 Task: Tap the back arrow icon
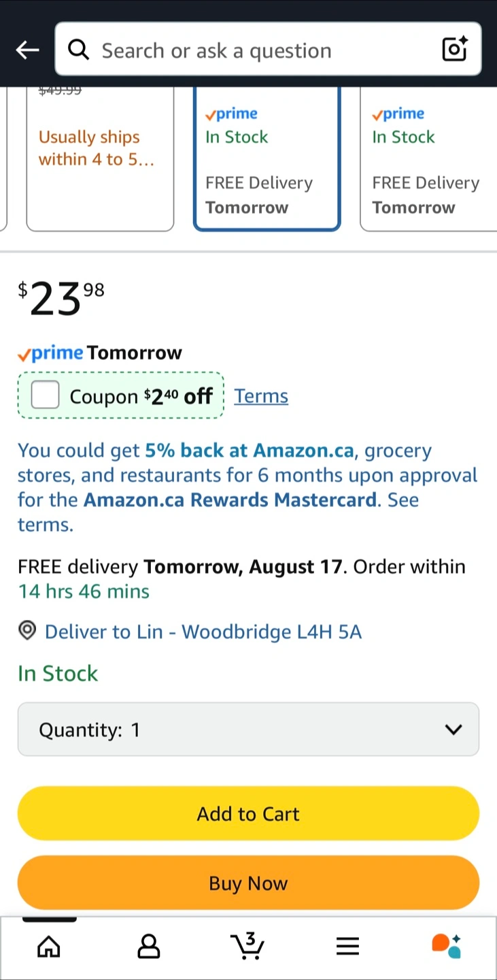coord(27,50)
